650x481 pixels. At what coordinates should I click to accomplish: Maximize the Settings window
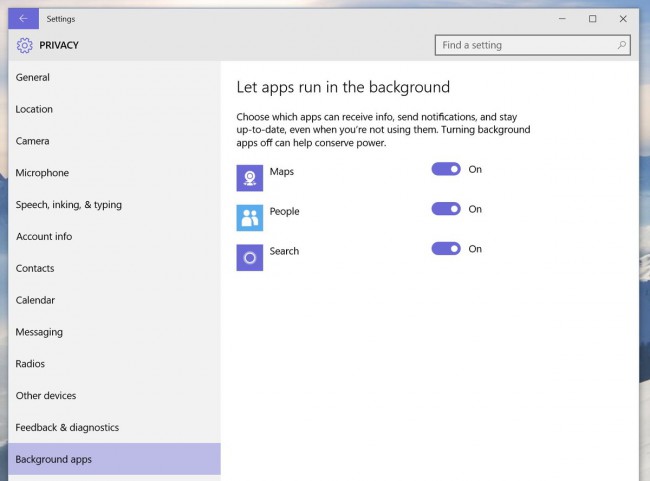(593, 19)
